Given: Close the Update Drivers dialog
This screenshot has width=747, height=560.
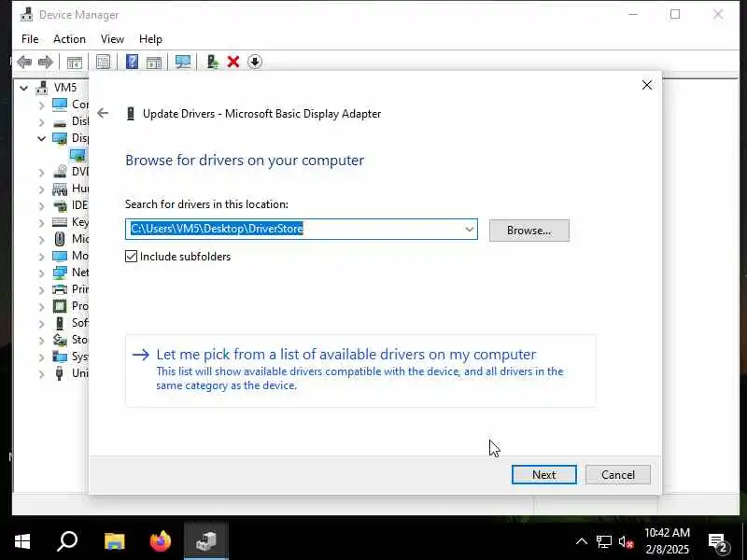Looking at the screenshot, I should (647, 85).
